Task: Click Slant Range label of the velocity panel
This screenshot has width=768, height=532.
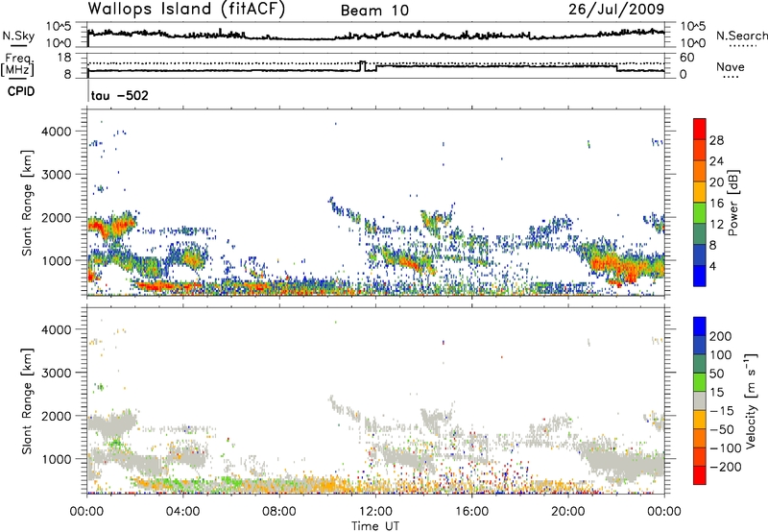Action: pyautogui.click(x=27, y=400)
